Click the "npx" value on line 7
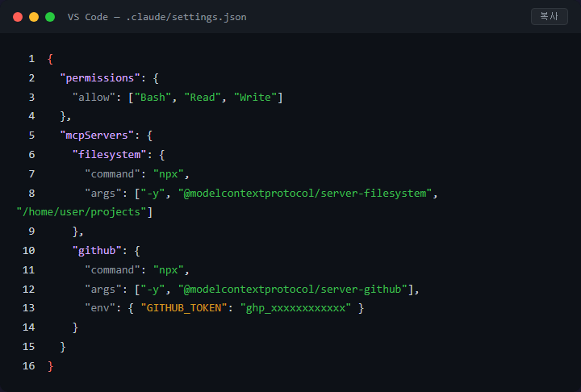 [168, 174]
